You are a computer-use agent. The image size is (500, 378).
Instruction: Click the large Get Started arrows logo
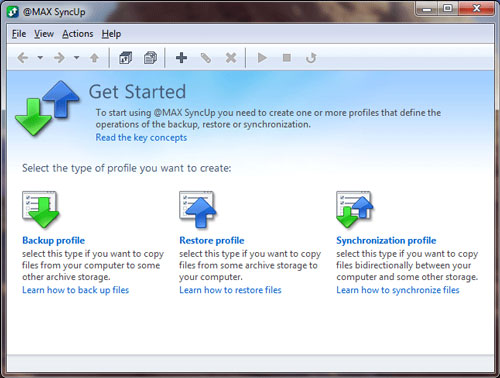(47, 108)
